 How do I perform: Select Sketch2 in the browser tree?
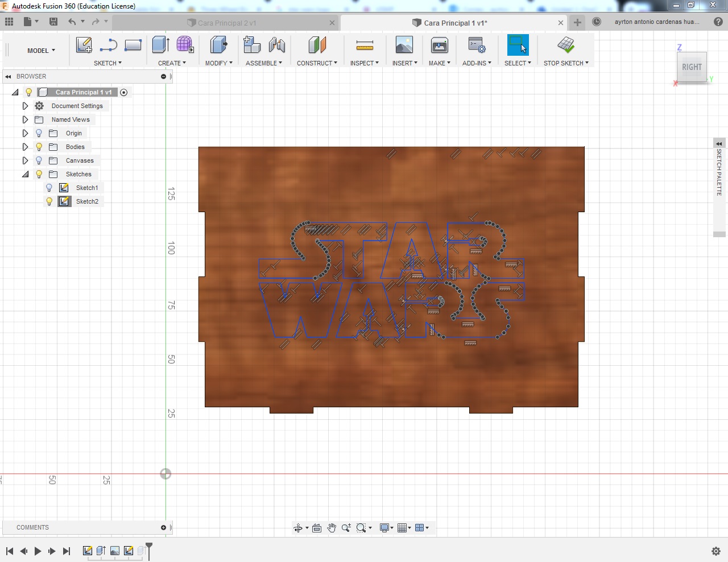[87, 201]
